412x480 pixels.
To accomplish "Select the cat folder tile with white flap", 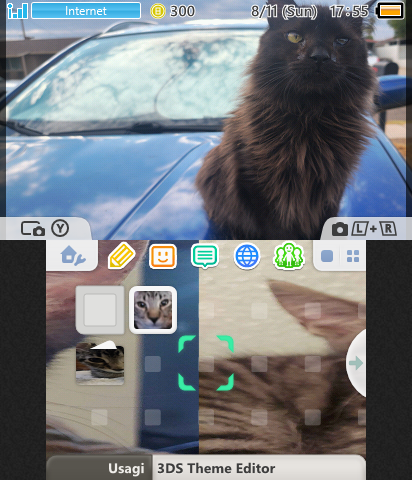I will 100,363.
